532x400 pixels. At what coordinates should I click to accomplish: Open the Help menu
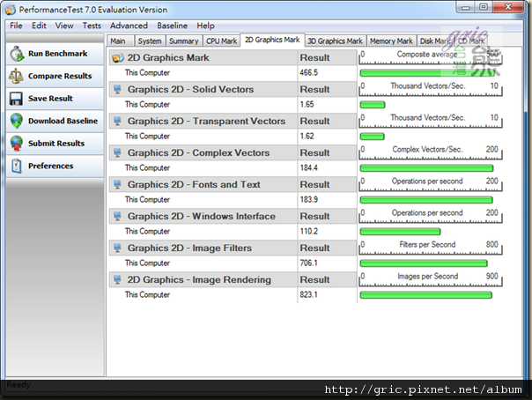pos(205,26)
